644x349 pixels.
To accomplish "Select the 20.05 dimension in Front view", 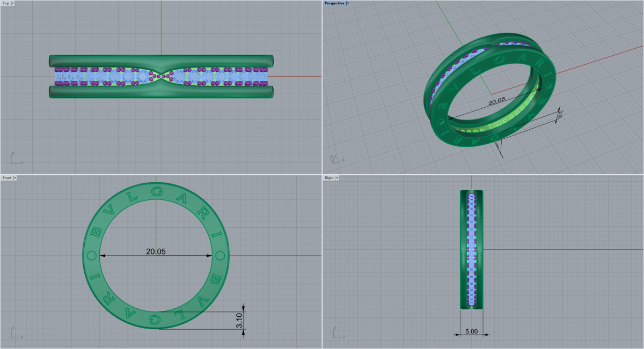I will [156, 251].
